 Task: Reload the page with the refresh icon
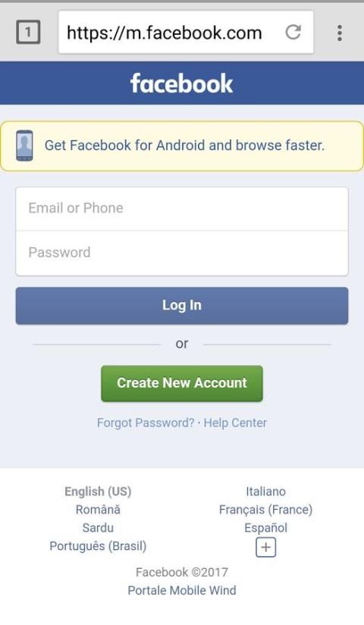293,32
